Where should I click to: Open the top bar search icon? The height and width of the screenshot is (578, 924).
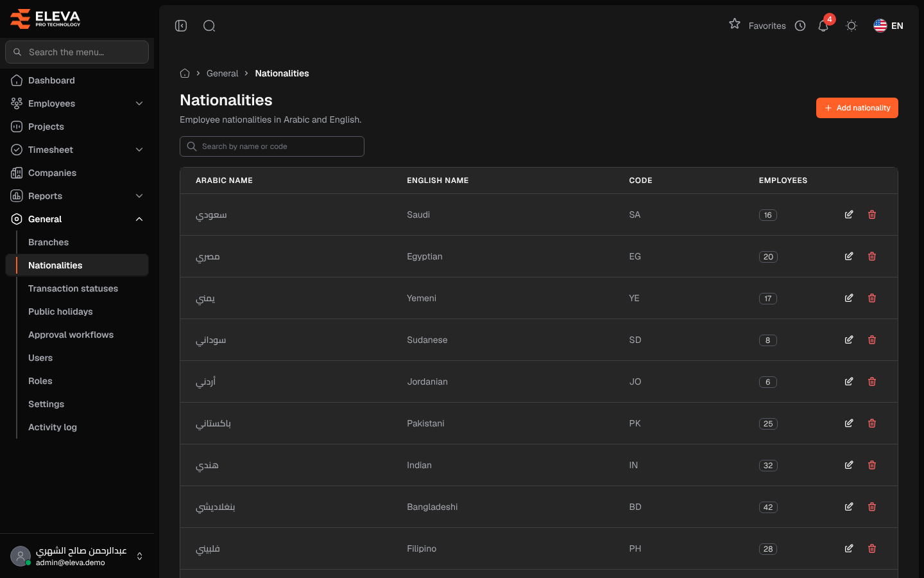coord(209,26)
